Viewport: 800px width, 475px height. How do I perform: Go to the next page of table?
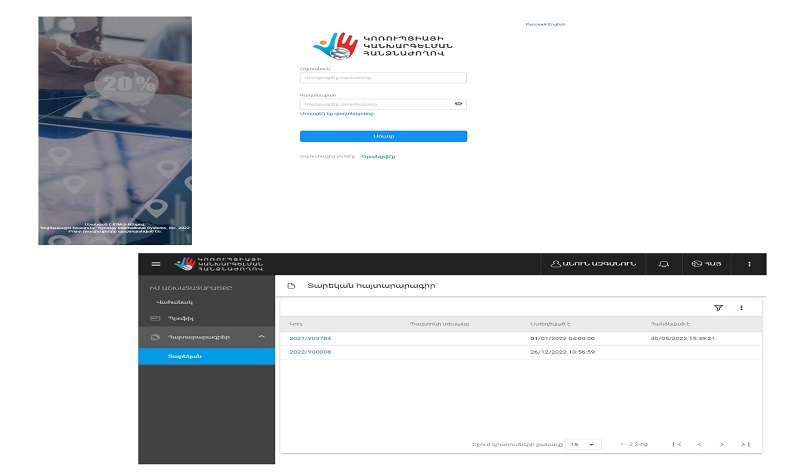(721, 444)
